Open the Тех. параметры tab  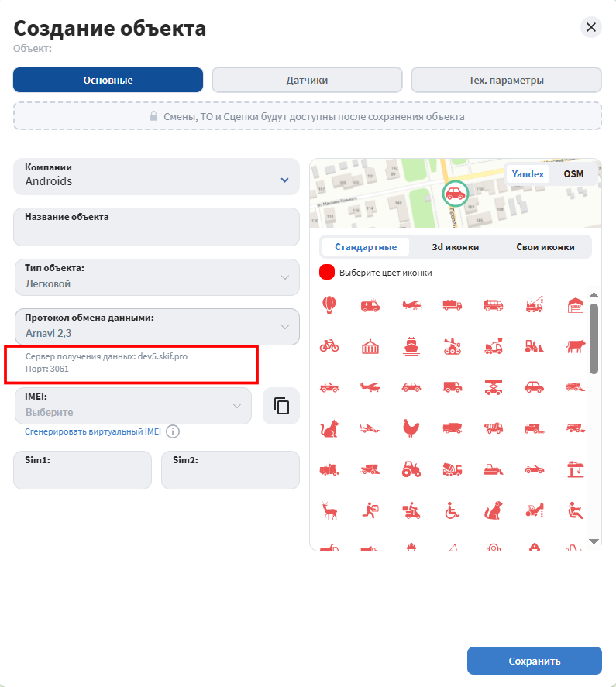tap(506, 80)
